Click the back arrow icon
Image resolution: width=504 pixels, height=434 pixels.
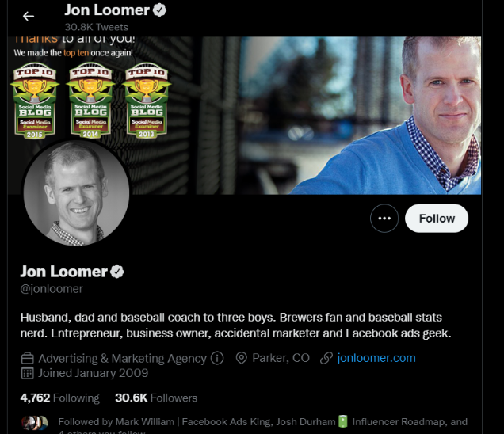(29, 16)
